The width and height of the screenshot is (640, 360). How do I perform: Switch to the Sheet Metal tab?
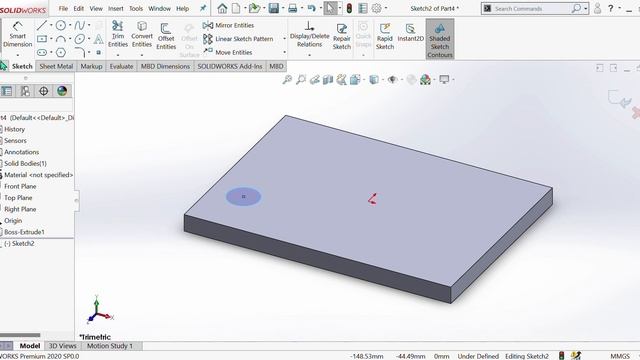tap(56, 66)
